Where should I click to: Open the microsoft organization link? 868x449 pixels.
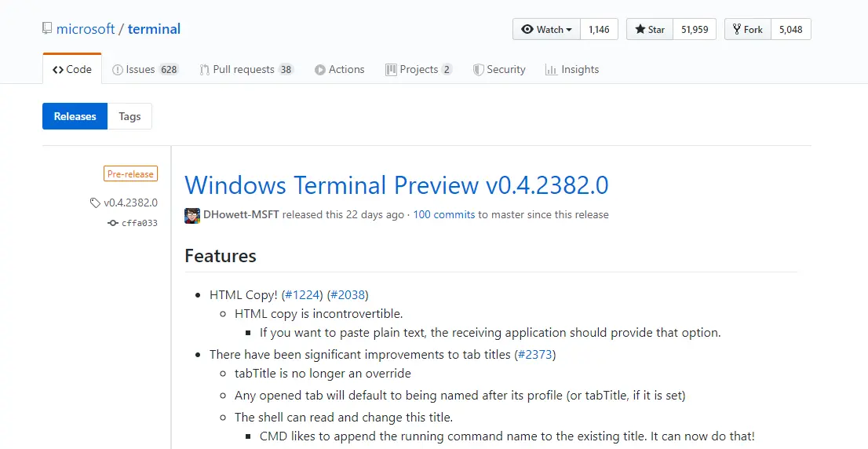[x=86, y=29]
